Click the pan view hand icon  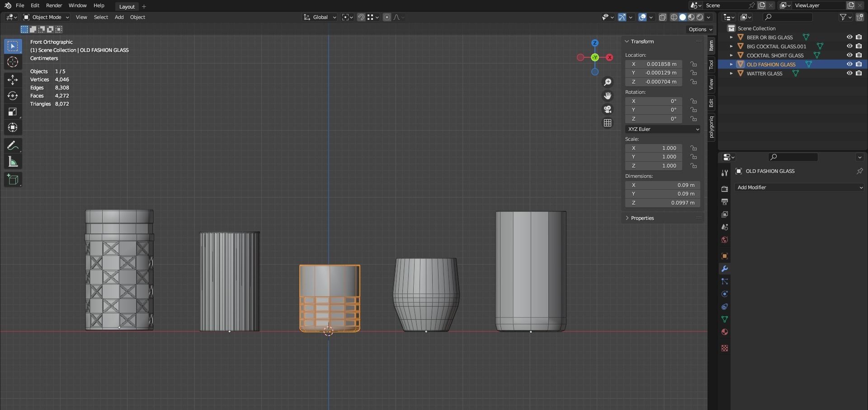608,96
